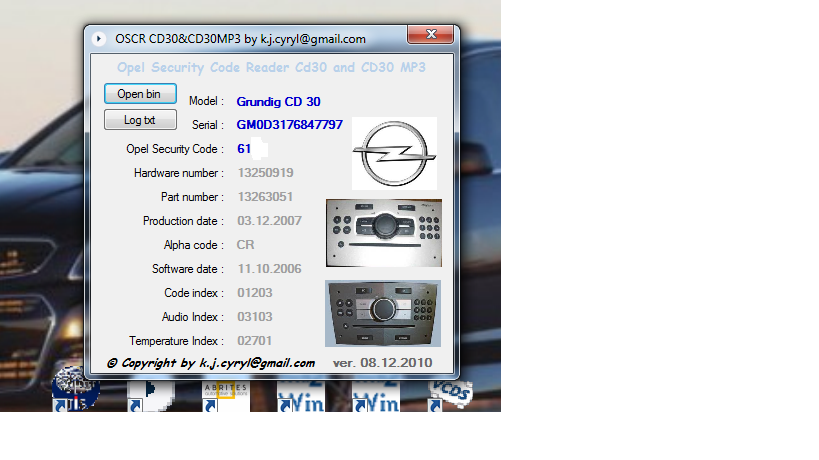Viewport: 819px width, 460px height.
Task: Select part number 13263051
Action: point(265,197)
